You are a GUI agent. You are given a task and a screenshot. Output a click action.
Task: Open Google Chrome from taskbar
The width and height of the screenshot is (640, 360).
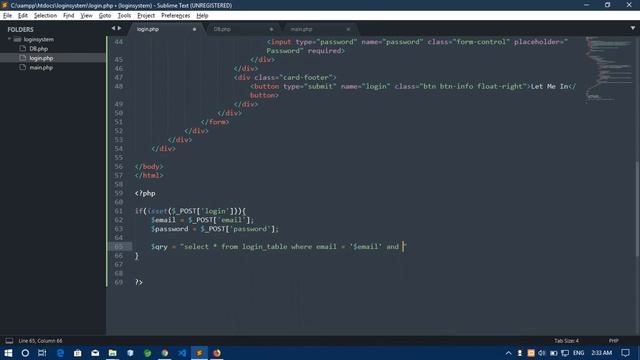pyautogui.click(x=165, y=353)
